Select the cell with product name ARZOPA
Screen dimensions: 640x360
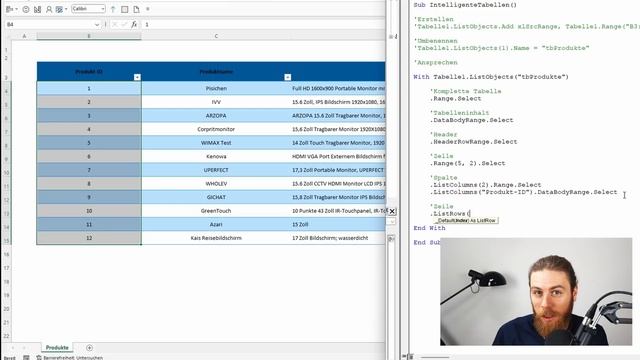point(216,116)
